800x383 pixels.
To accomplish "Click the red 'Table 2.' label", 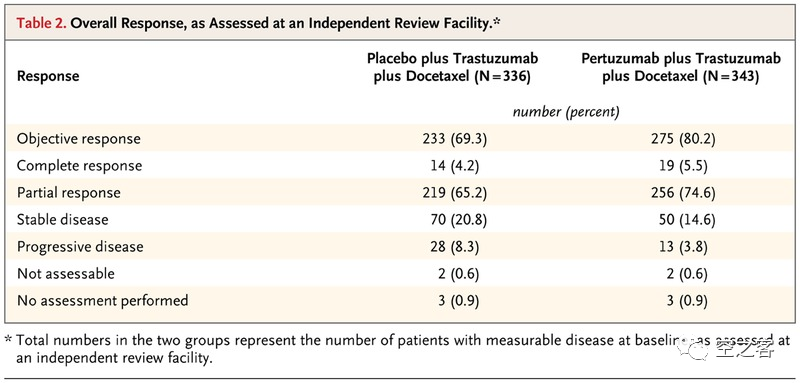I will point(41,23).
